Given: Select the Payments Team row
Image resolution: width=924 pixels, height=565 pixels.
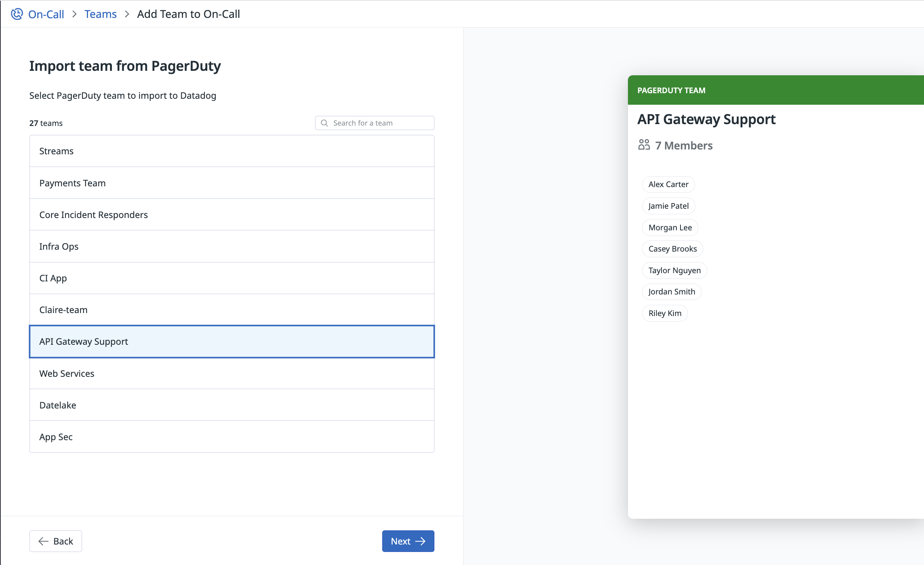Looking at the screenshot, I should [232, 183].
